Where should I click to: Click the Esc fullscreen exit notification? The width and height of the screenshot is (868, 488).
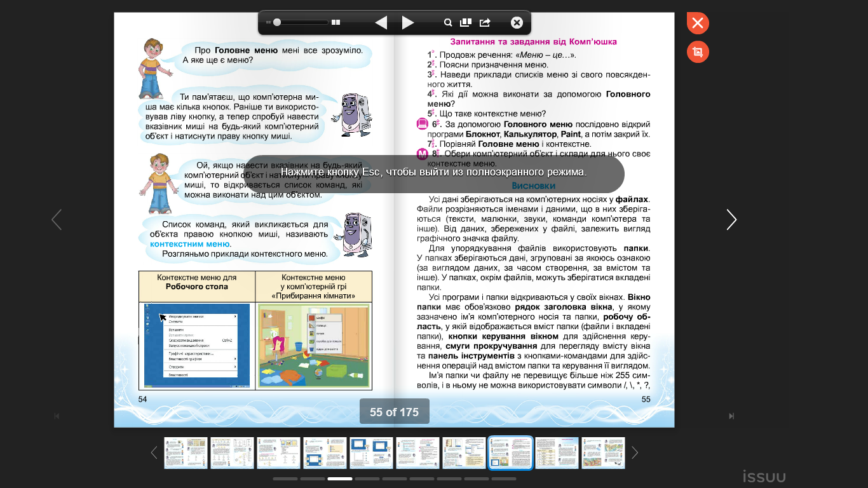434,173
